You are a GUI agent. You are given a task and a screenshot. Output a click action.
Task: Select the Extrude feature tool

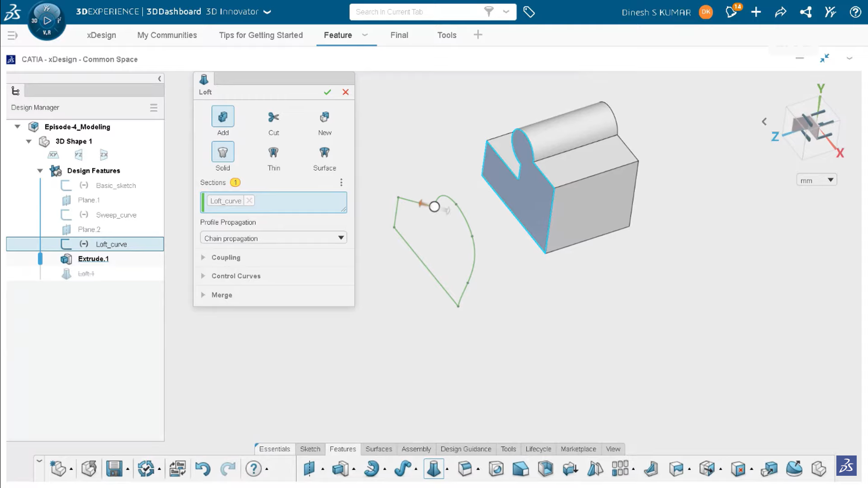coord(340,469)
